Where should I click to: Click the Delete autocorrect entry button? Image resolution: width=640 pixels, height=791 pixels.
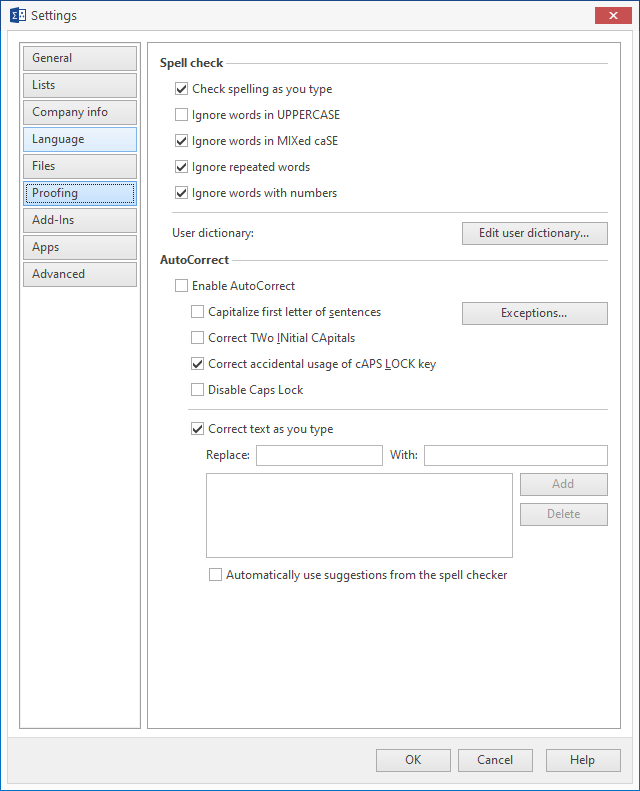[564, 515]
